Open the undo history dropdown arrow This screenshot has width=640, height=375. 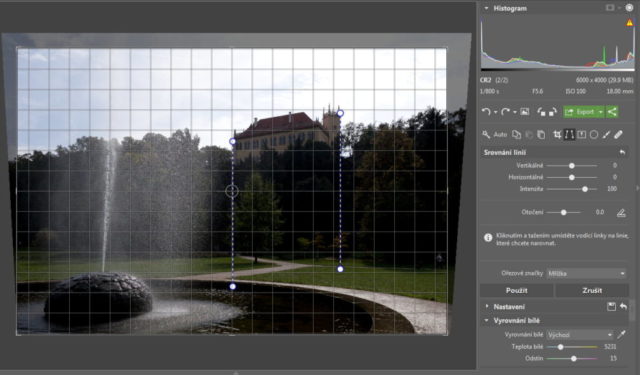pyautogui.click(x=496, y=112)
